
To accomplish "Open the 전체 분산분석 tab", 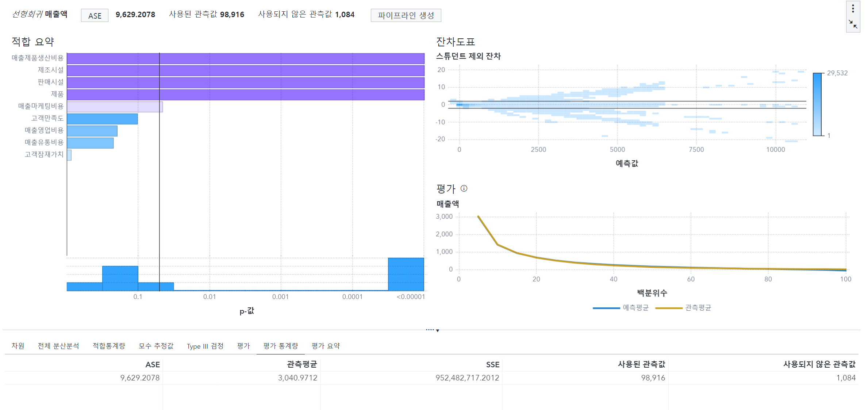I will [x=58, y=346].
